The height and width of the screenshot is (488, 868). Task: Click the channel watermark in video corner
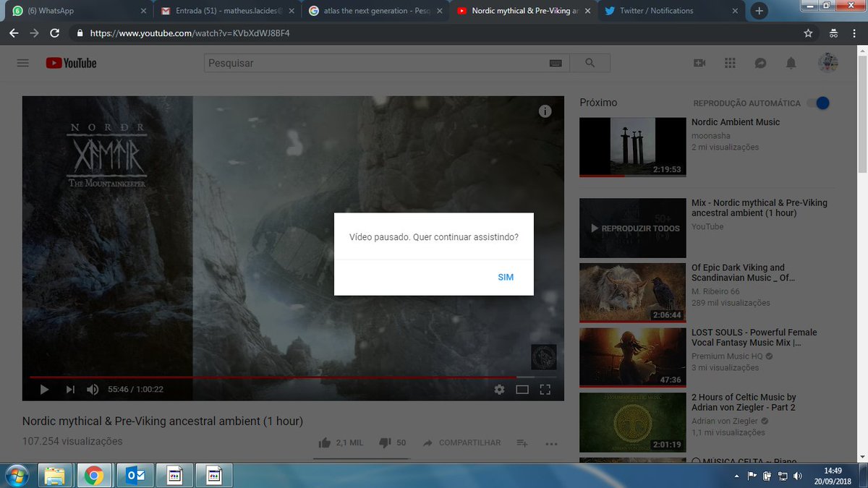pos(544,357)
